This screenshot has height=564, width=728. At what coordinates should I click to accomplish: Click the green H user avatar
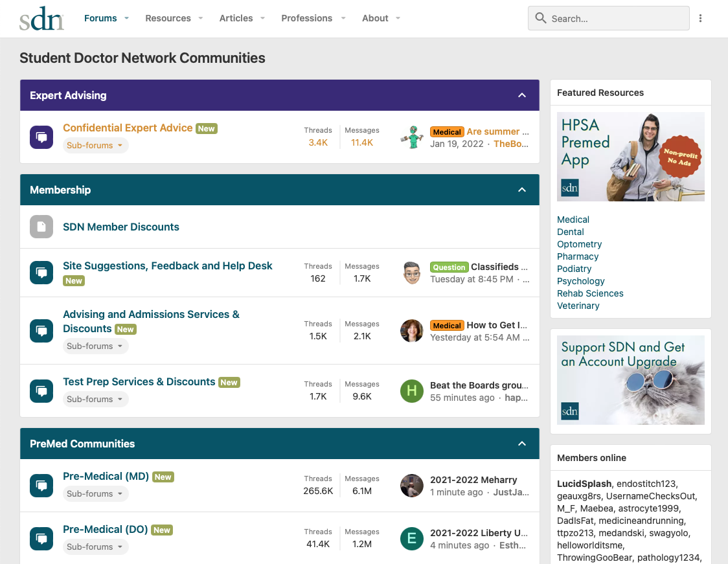coord(412,391)
